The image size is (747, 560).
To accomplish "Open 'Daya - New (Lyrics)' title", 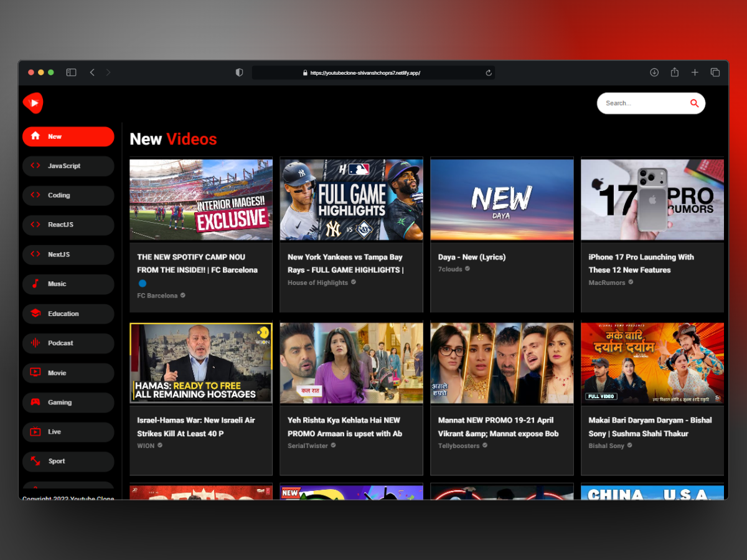I will click(472, 257).
